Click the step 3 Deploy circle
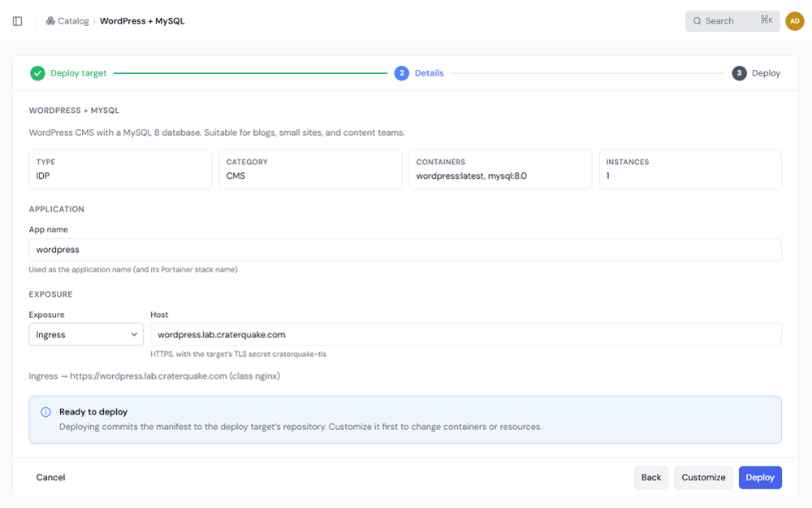 pyautogui.click(x=739, y=73)
